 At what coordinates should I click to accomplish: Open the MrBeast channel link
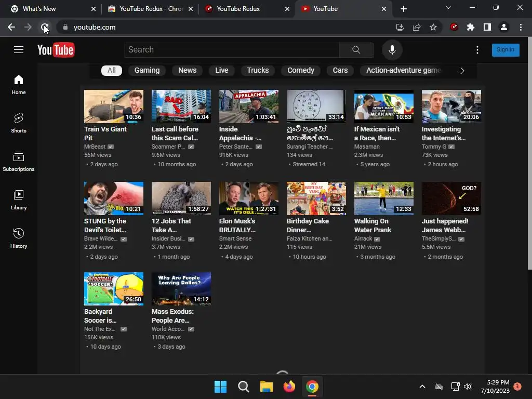(95, 147)
